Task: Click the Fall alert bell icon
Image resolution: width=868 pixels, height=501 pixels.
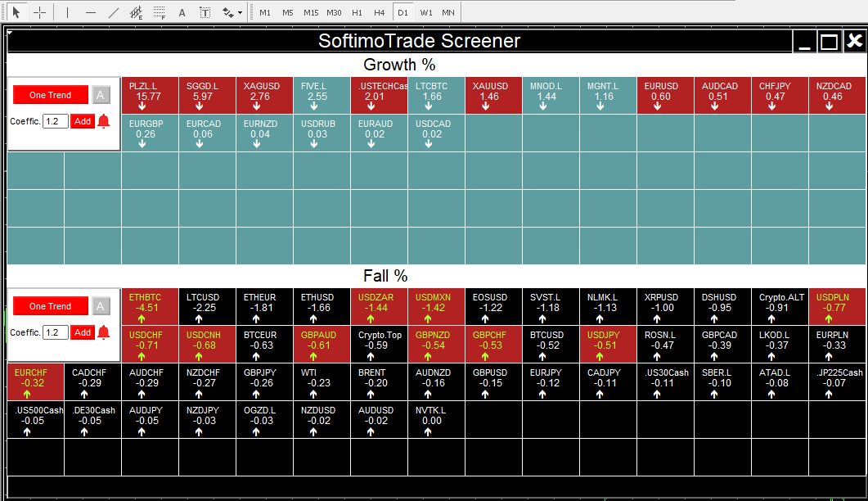Action: [104, 332]
